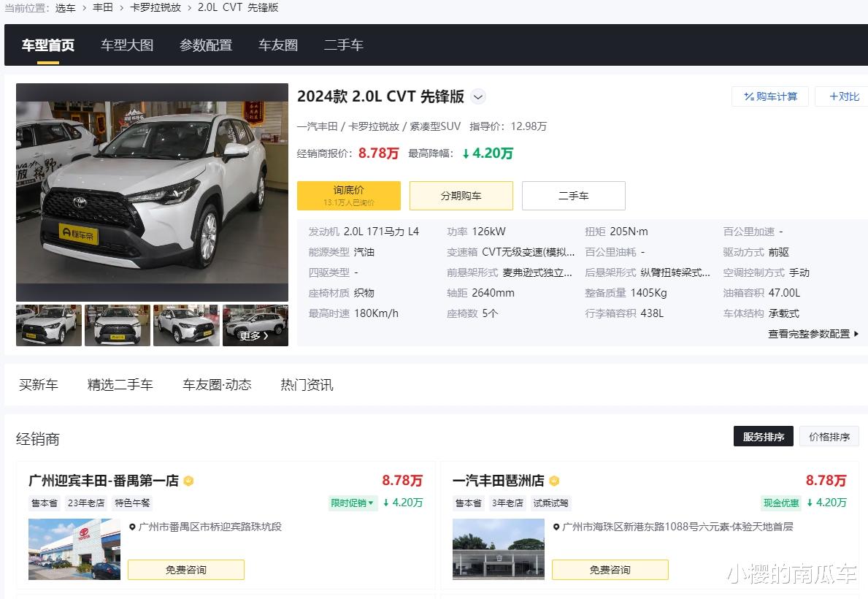
Task: Click 售本省 tag on 番禺第一店
Action: [x=45, y=503]
